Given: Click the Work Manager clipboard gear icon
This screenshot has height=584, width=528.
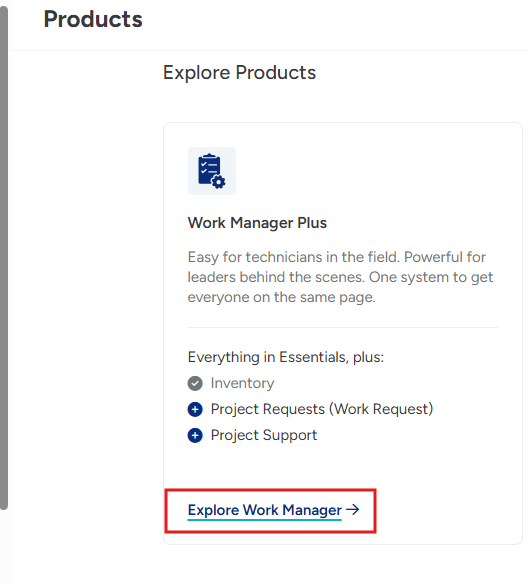Looking at the screenshot, I should pyautogui.click(x=211, y=171).
